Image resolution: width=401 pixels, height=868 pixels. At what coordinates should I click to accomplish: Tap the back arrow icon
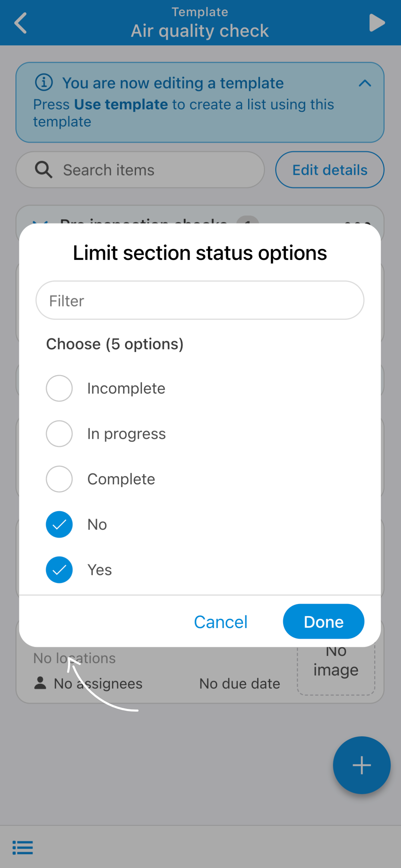point(21,23)
